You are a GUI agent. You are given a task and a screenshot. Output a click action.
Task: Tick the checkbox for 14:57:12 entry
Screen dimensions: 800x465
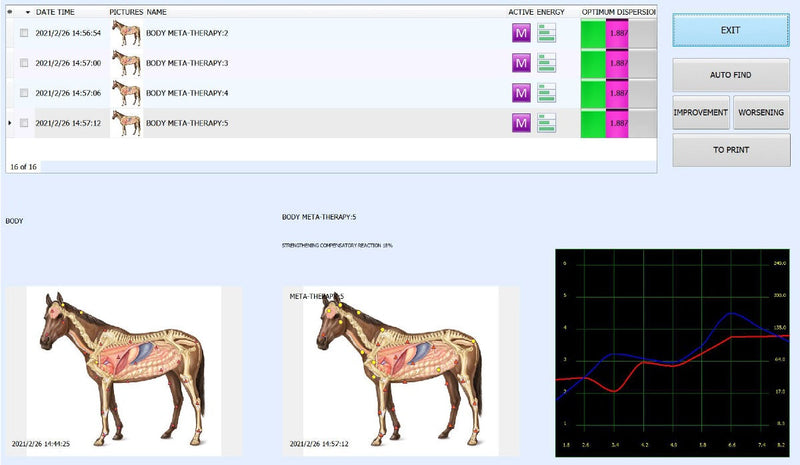pos(24,123)
